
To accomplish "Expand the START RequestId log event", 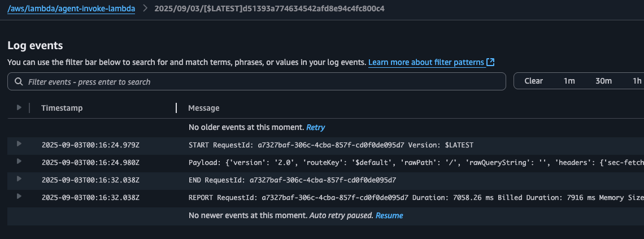I will click(x=19, y=144).
